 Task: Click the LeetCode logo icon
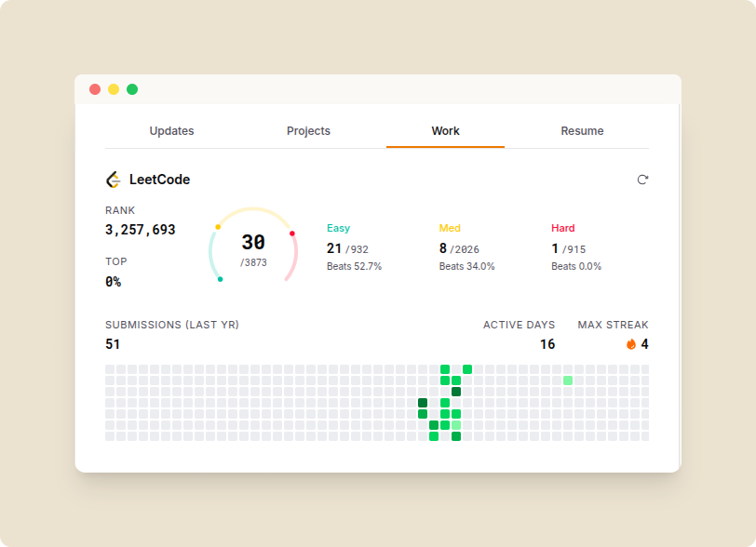114,180
